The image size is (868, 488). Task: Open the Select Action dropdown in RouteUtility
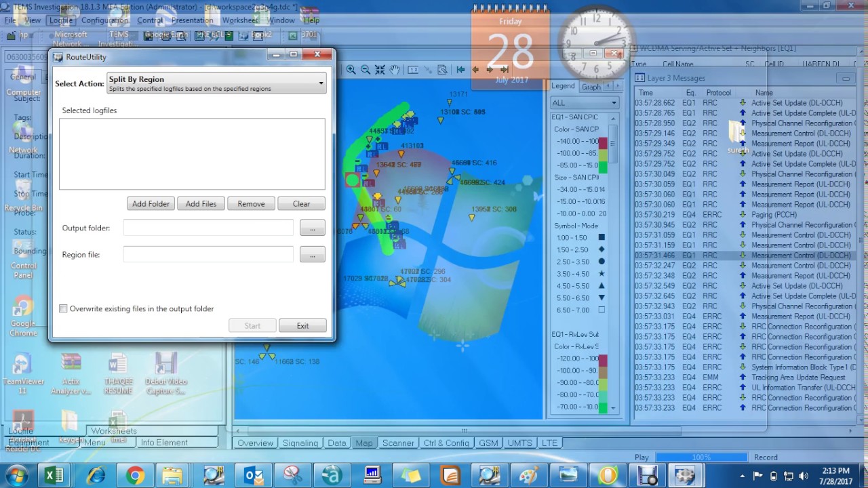(217, 83)
